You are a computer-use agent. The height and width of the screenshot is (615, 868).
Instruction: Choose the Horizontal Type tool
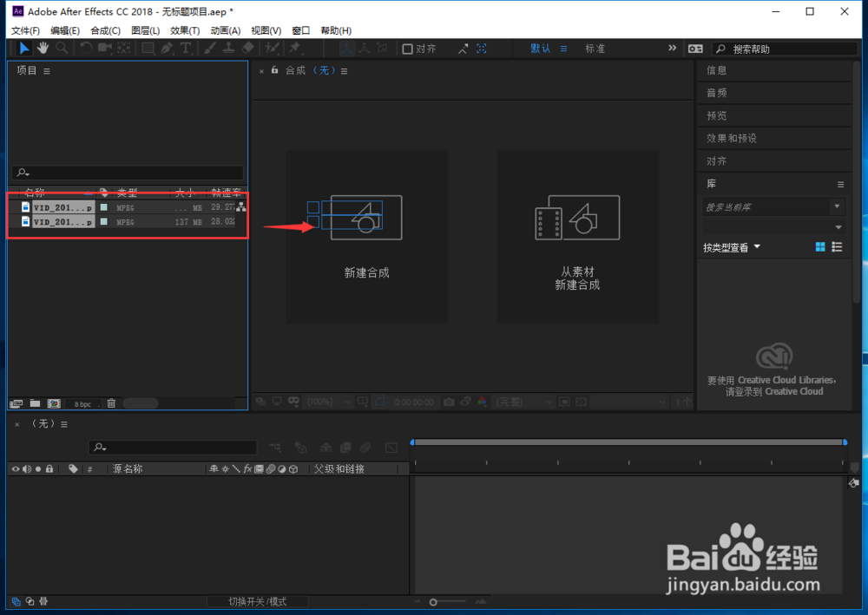185,48
